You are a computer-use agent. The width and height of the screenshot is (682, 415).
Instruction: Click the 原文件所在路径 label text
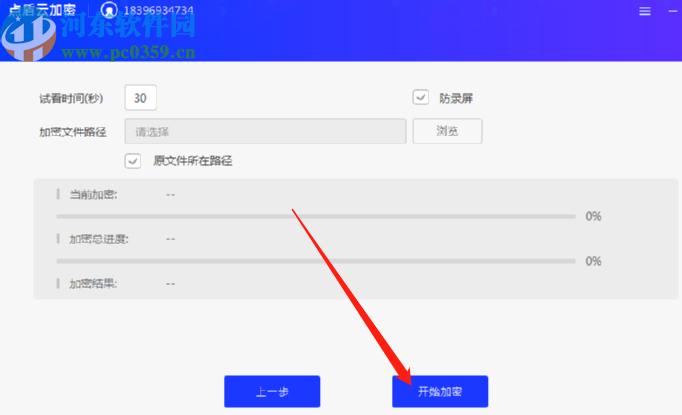[193, 161]
